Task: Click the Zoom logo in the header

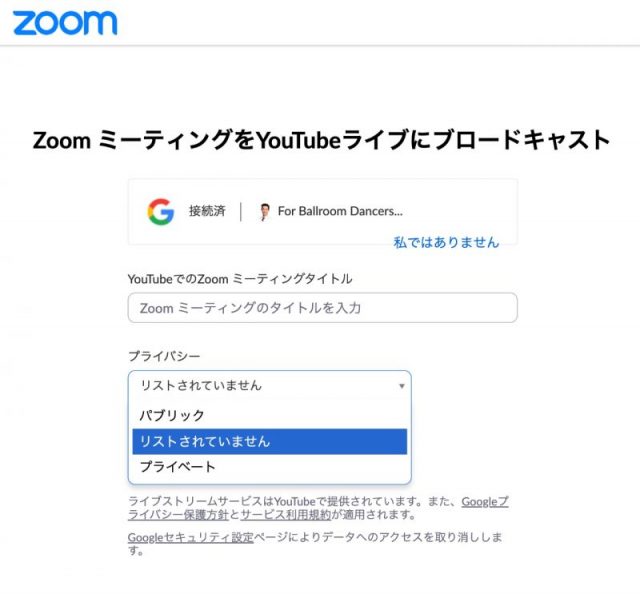Action: click(x=65, y=22)
